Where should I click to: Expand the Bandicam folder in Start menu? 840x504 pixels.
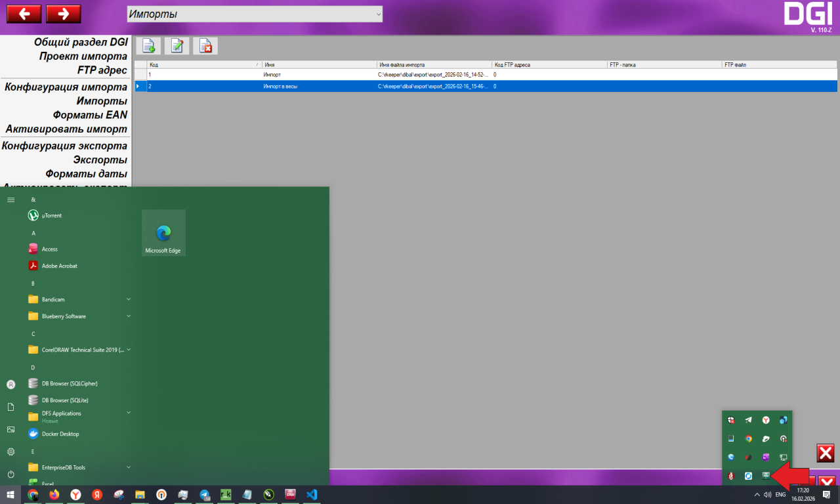click(x=79, y=299)
